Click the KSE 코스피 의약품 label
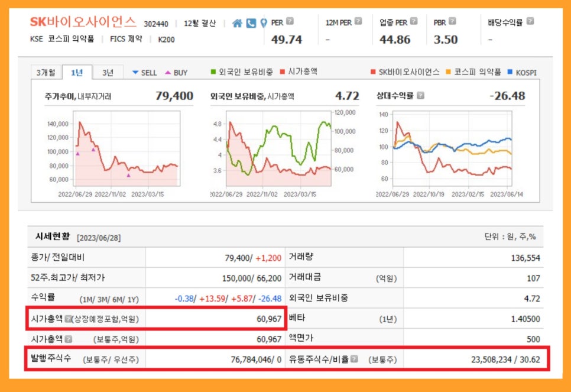The image size is (571, 392). pyautogui.click(x=62, y=39)
